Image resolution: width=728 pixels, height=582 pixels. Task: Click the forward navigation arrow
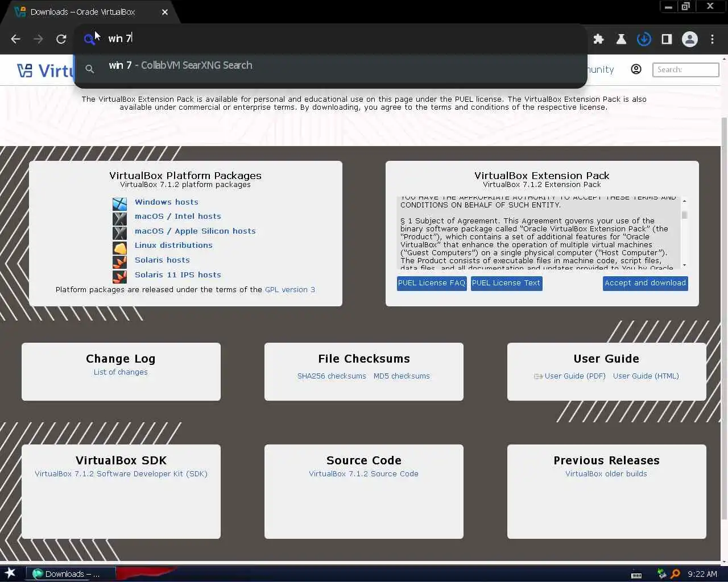38,39
